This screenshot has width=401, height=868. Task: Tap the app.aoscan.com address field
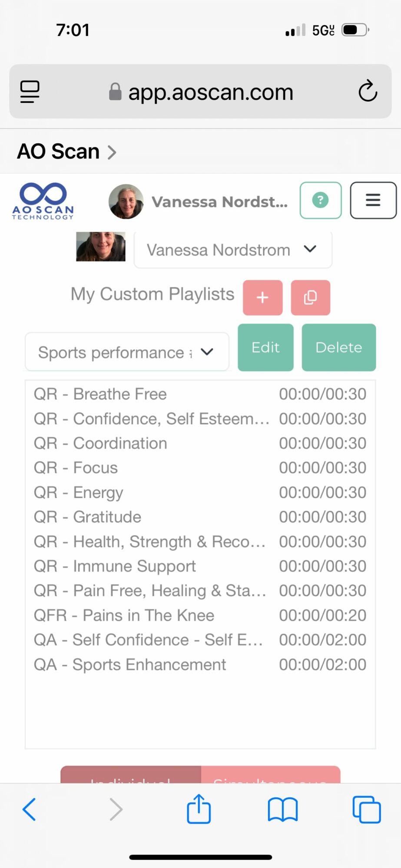point(201,92)
